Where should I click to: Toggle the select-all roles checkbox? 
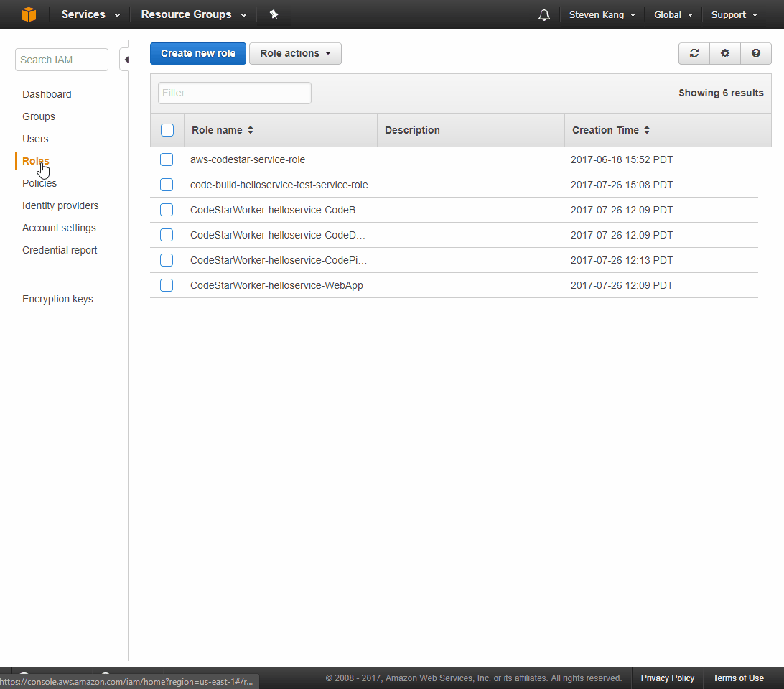click(x=167, y=130)
